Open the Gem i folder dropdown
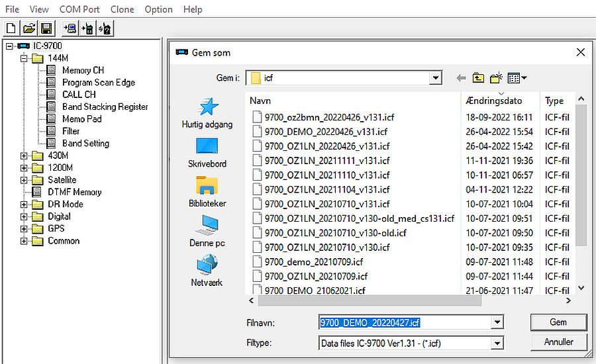Image resolution: width=596 pixels, height=364 pixels. (435, 78)
